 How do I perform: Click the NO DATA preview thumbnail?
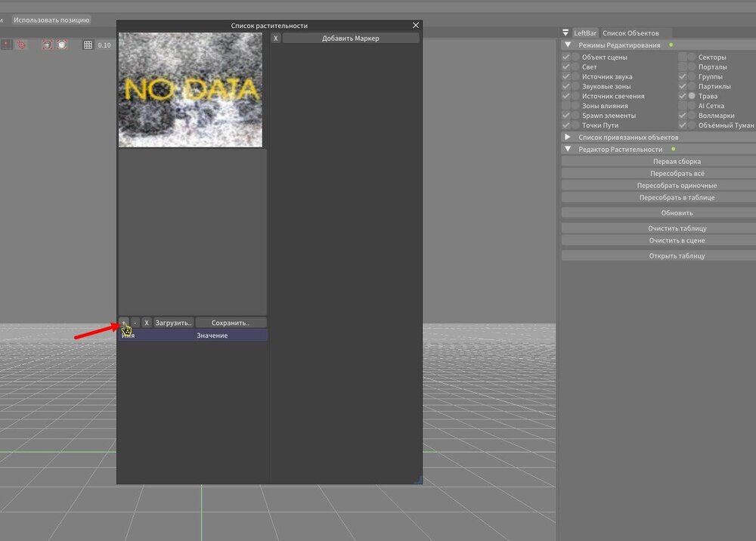(191, 90)
